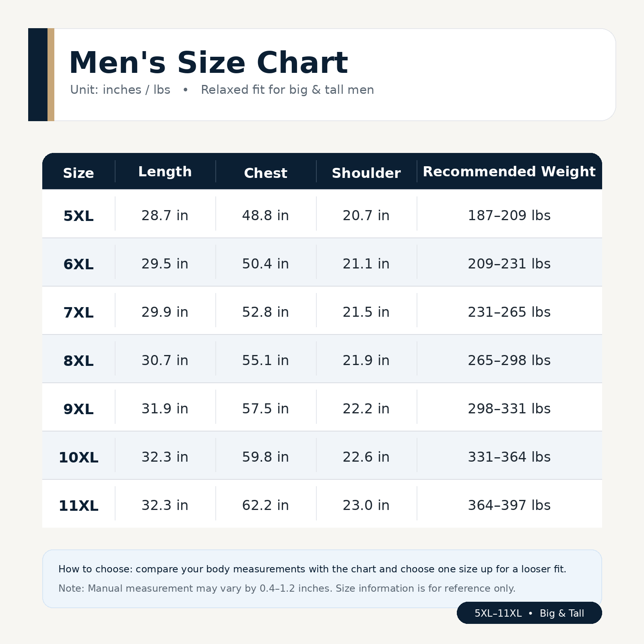The width and height of the screenshot is (644, 644).
Task: Click the 11XL size label
Action: 78,506
